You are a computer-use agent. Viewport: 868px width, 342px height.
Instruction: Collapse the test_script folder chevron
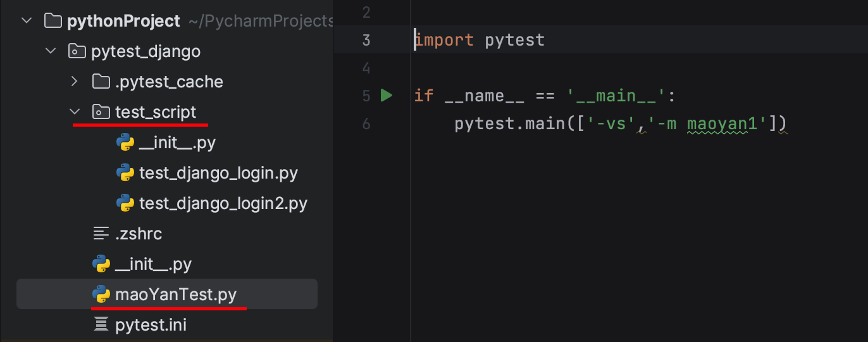point(75,112)
